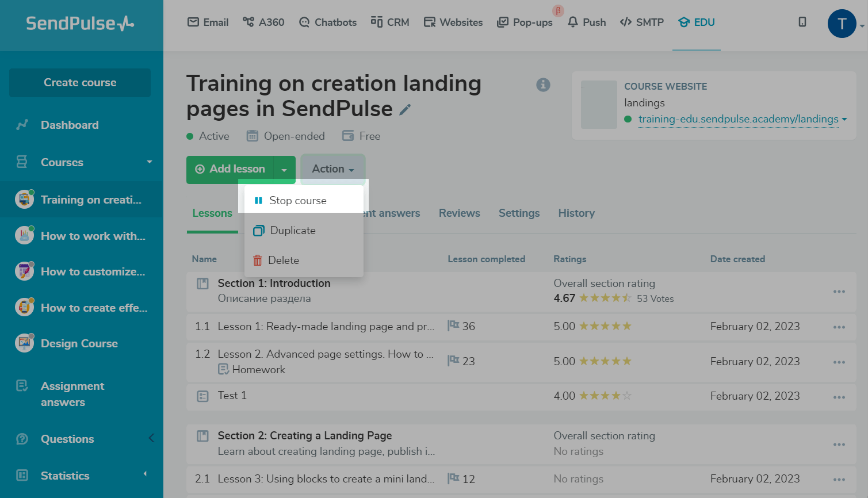Open the training-edu.sendpulse.academy/landings link
Image resolution: width=868 pixels, height=498 pixels.
tap(738, 119)
